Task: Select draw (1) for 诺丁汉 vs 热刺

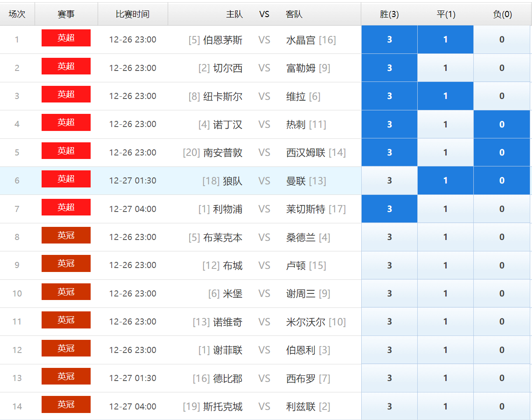Action: pos(445,124)
